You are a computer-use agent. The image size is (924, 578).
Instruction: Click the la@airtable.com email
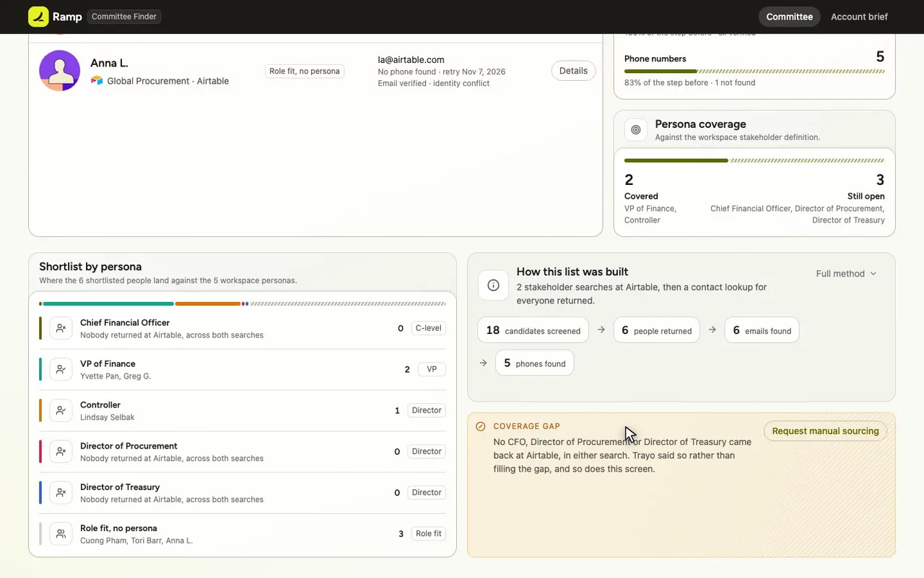pyautogui.click(x=411, y=60)
